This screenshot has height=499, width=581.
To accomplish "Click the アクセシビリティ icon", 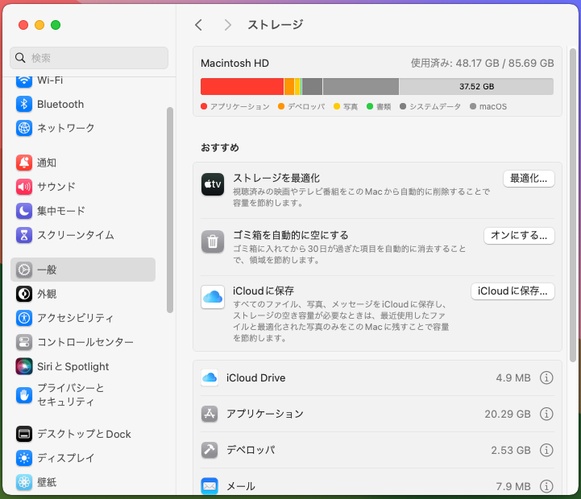I will [24, 318].
